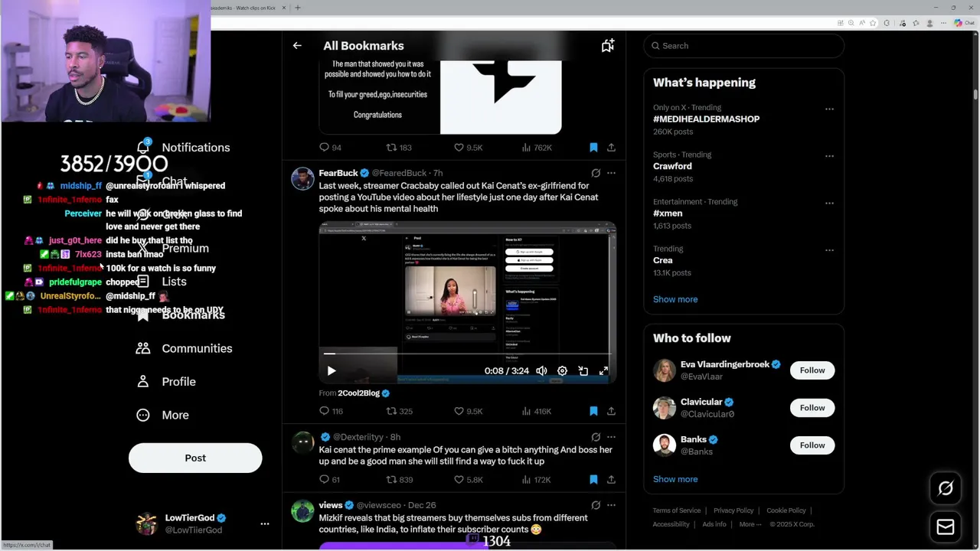The height and width of the screenshot is (551, 980).
Task: Open the 2Cool2Blog source link
Action: [x=359, y=393]
